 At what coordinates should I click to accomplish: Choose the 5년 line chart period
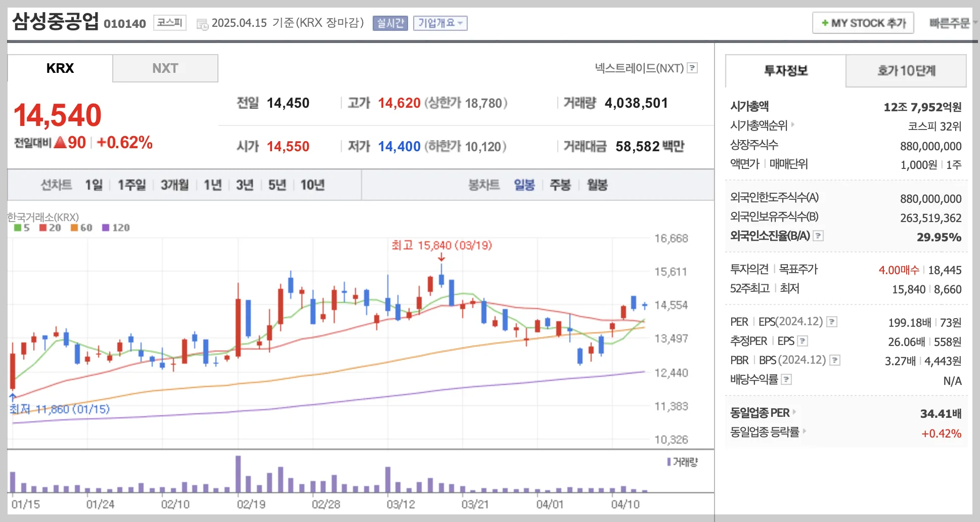277,185
